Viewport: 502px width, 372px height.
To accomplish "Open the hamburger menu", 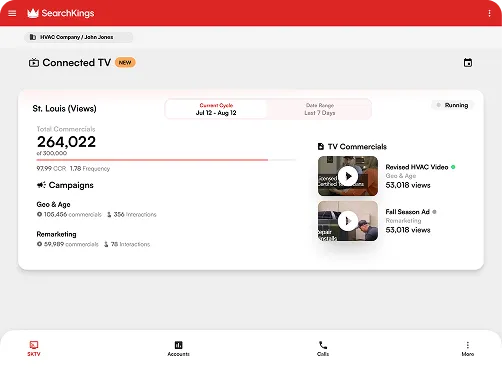I will [x=12, y=13].
